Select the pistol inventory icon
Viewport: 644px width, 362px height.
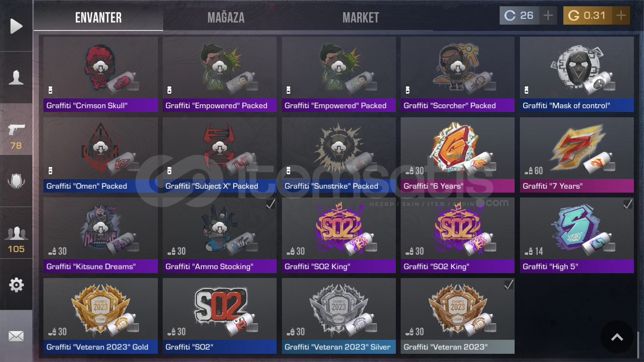[16, 129]
